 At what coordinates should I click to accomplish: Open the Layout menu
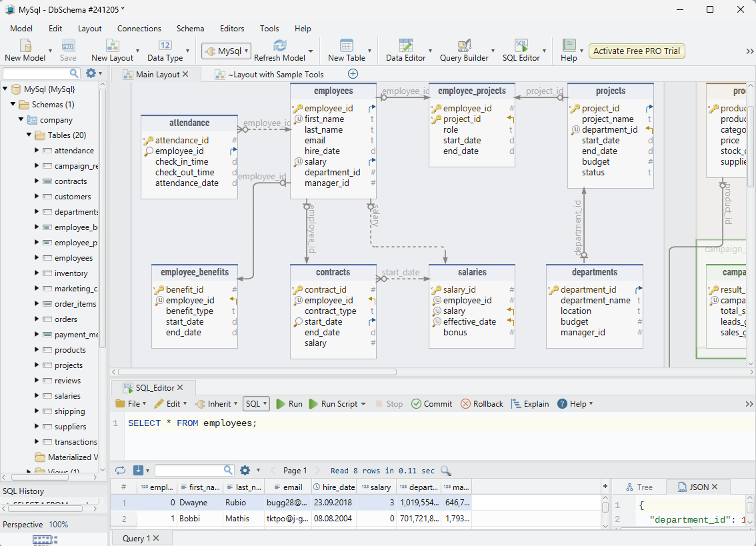pos(90,29)
